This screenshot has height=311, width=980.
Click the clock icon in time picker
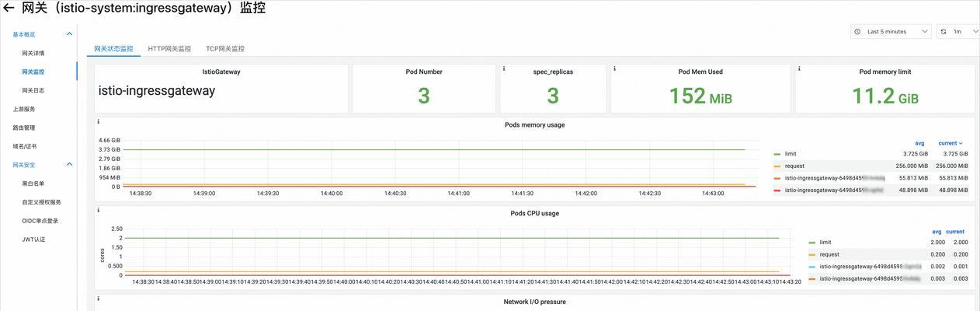[857, 32]
